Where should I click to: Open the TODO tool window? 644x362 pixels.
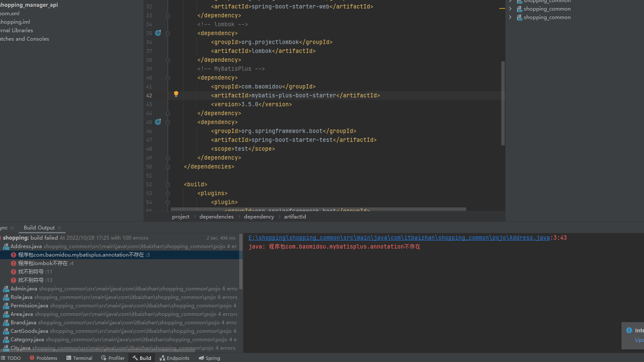pyautogui.click(x=11, y=358)
